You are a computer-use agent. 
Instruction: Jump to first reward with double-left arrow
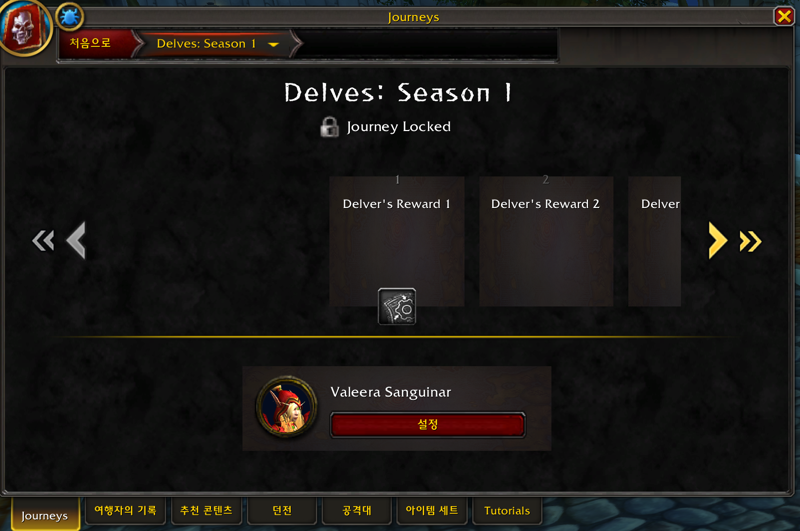click(x=43, y=240)
